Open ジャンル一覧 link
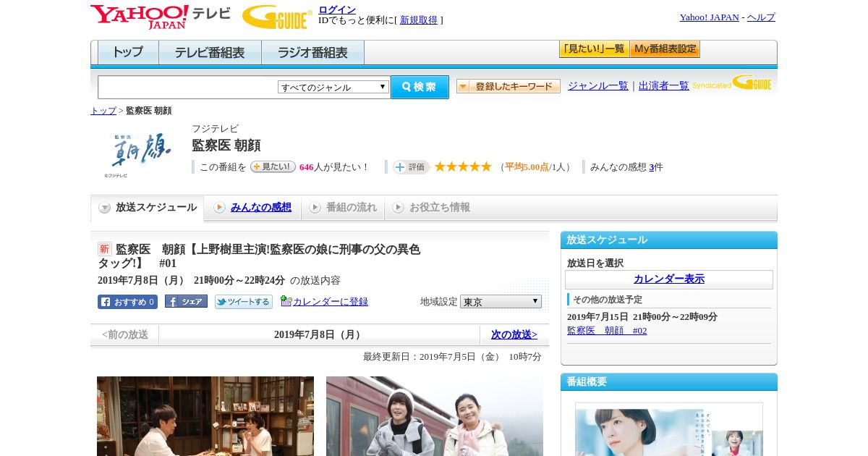Image resolution: width=868 pixels, height=456 pixels. (597, 85)
